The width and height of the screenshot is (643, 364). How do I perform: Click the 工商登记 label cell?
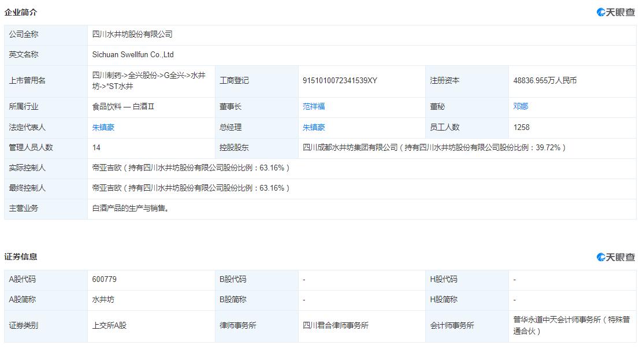coord(257,81)
